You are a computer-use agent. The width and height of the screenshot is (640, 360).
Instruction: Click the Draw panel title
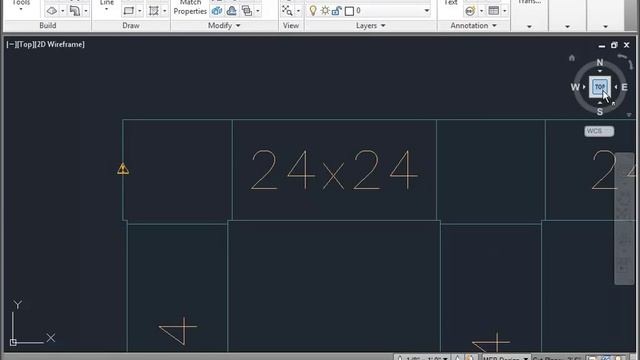(x=131, y=26)
